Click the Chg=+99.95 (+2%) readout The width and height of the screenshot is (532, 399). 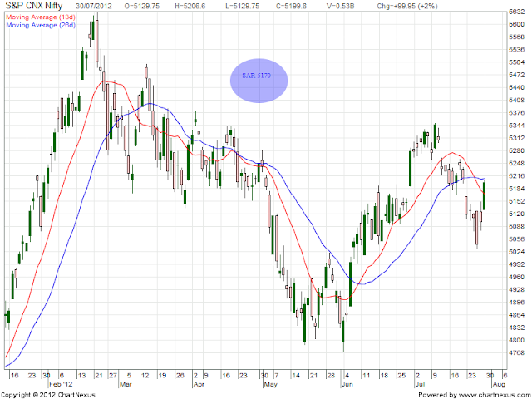[407, 6]
